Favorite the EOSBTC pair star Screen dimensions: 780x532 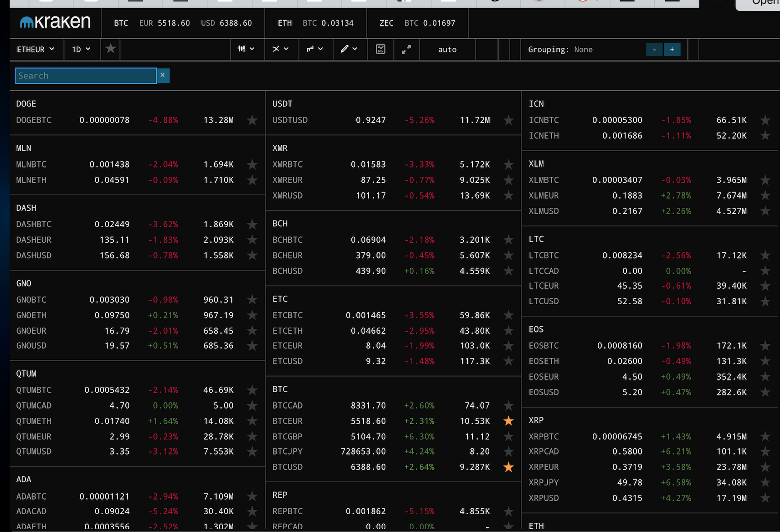pos(765,346)
